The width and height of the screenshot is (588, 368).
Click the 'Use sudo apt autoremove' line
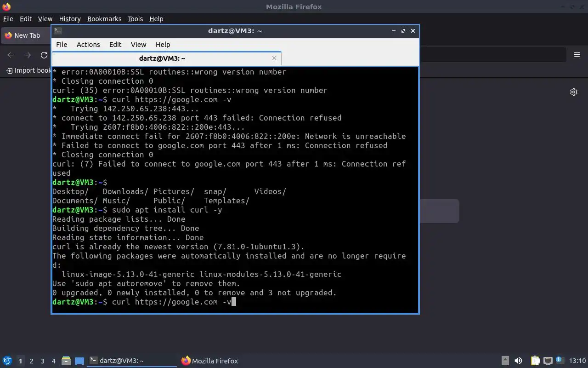[x=146, y=283]
